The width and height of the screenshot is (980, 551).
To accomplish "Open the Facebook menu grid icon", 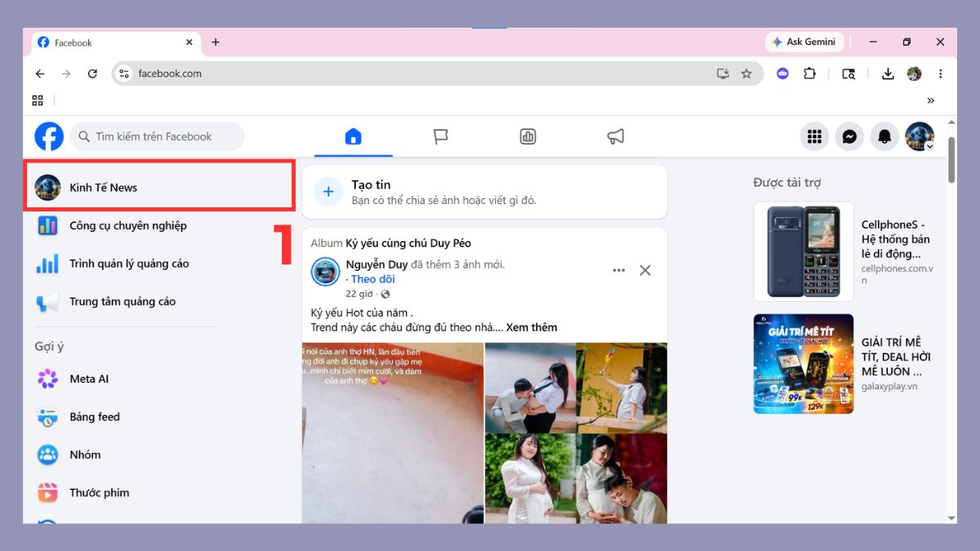I will [x=814, y=137].
